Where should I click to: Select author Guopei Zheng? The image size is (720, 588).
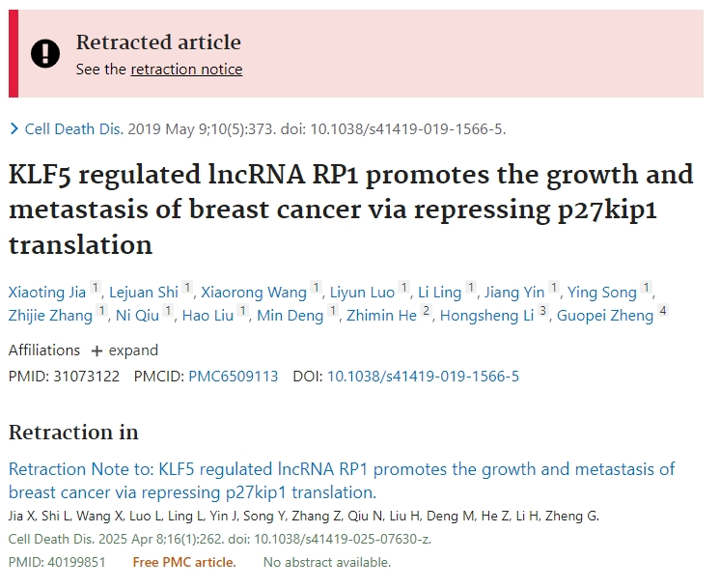tap(605, 316)
